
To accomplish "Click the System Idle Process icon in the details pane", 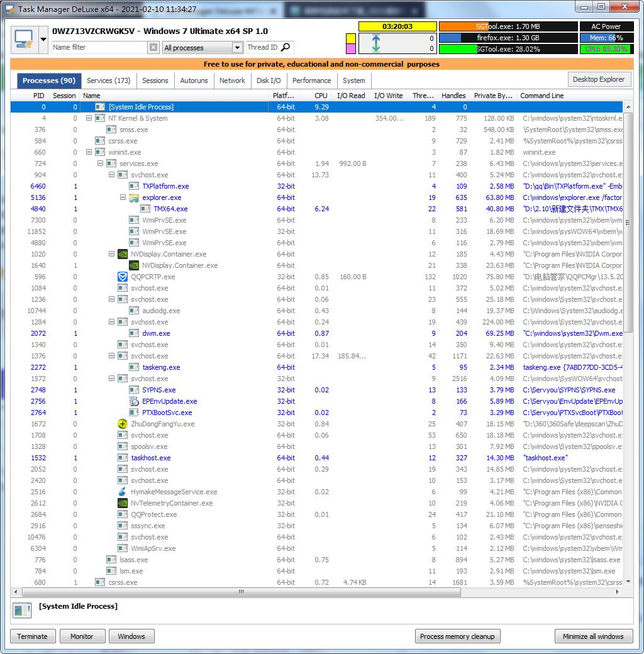I will click(x=22, y=611).
